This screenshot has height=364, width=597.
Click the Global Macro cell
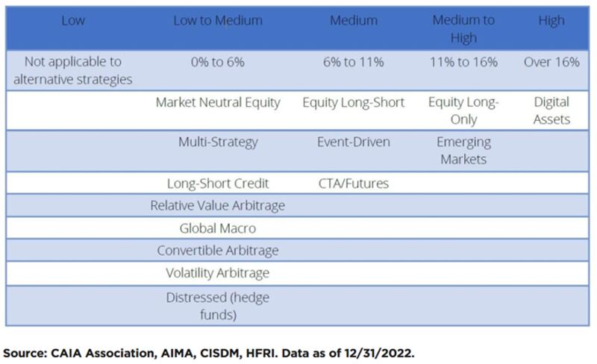point(218,228)
